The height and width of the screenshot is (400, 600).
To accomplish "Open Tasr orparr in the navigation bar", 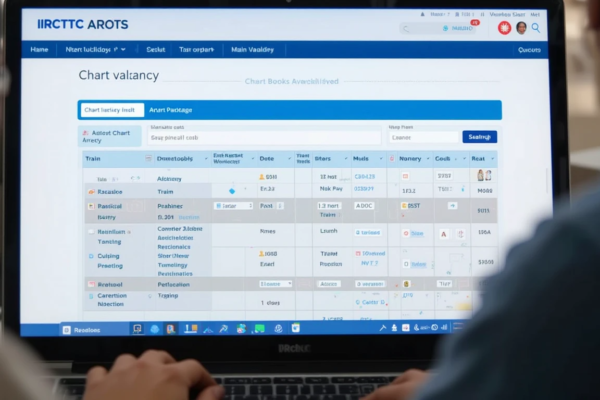I will coord(196,50).
